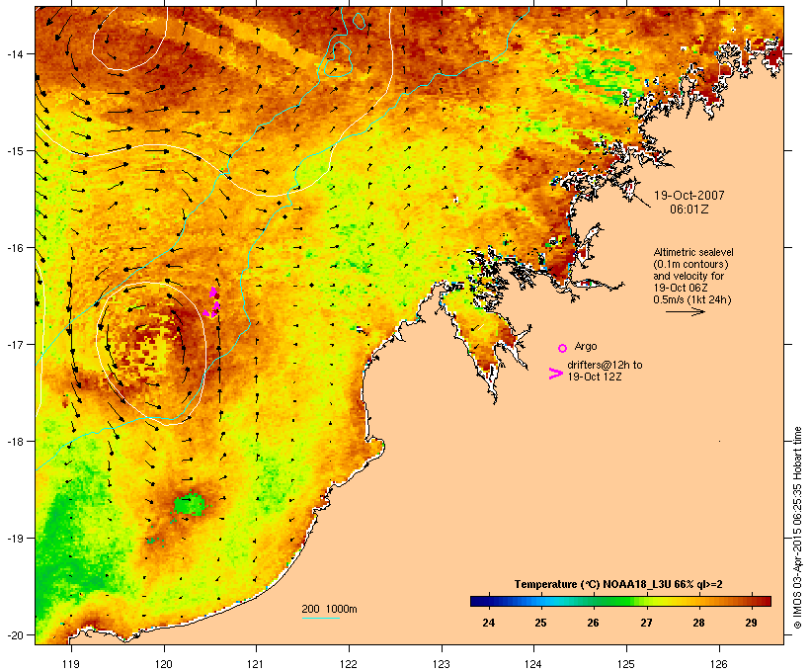Click the latitude axis label -18
Viewport: 810px width, 672px height.
[14, 441]
